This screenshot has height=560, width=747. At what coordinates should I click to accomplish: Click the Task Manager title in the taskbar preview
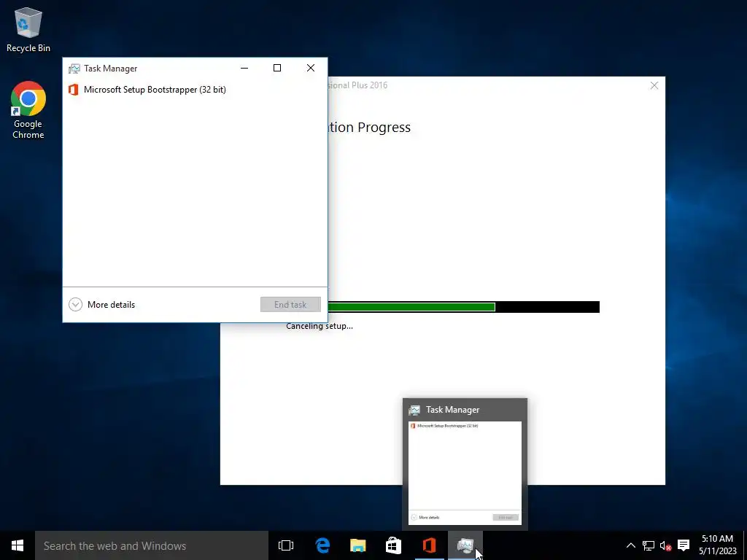tap(452, 410)
